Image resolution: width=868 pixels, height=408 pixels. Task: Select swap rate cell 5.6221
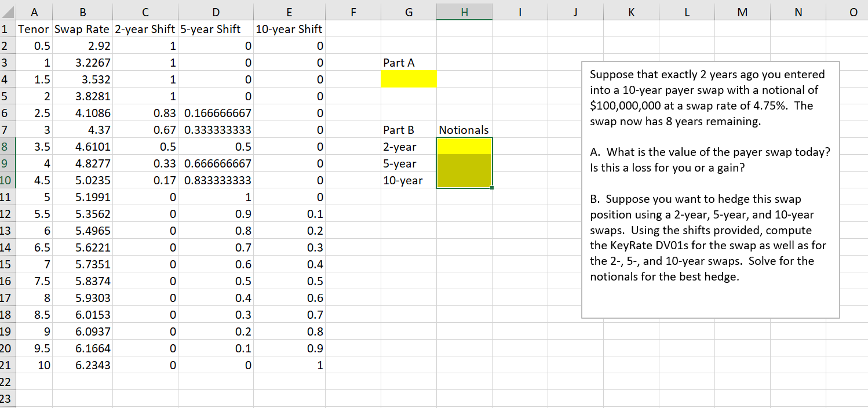[x=83, y=247]
